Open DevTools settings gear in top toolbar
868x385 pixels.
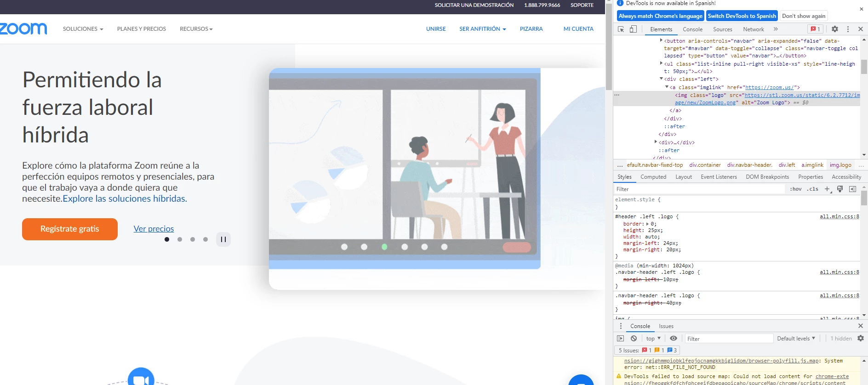835,29
